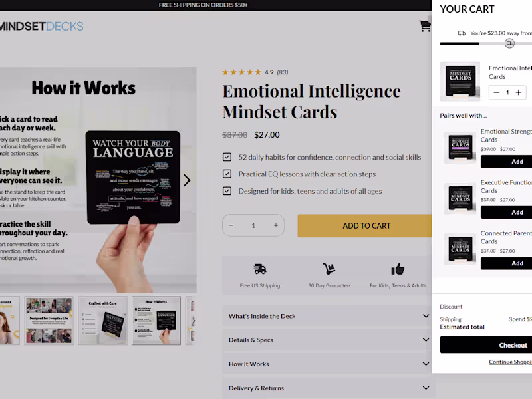Click the Free US Shipping truck icon
The image size is (532, 399).
tap(260, 269)
